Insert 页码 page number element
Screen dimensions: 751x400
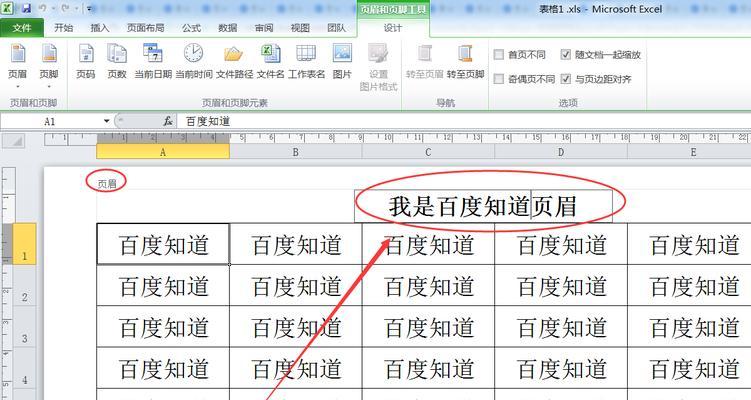click(x=86, y=61)
